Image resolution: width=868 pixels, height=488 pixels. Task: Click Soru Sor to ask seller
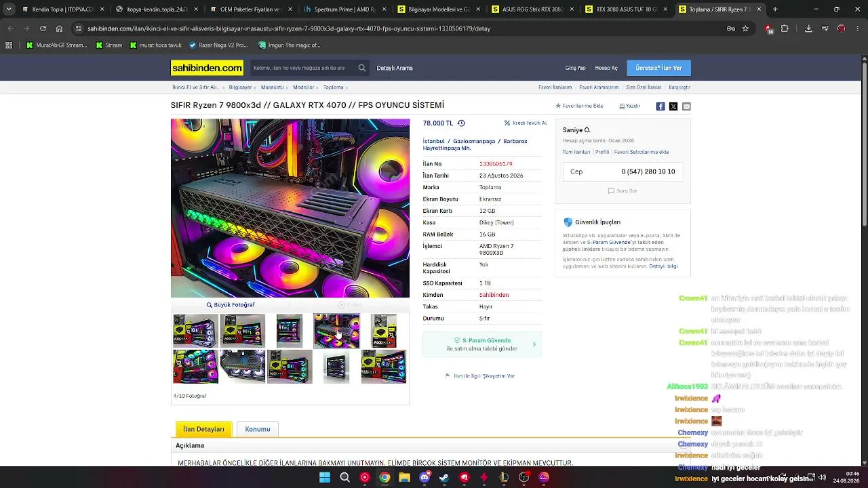point(623,191)
